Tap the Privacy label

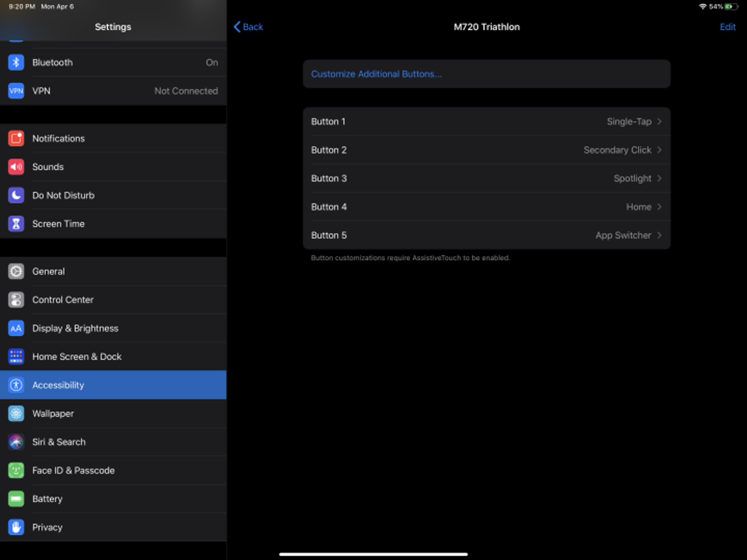click(x=47, y=527)
